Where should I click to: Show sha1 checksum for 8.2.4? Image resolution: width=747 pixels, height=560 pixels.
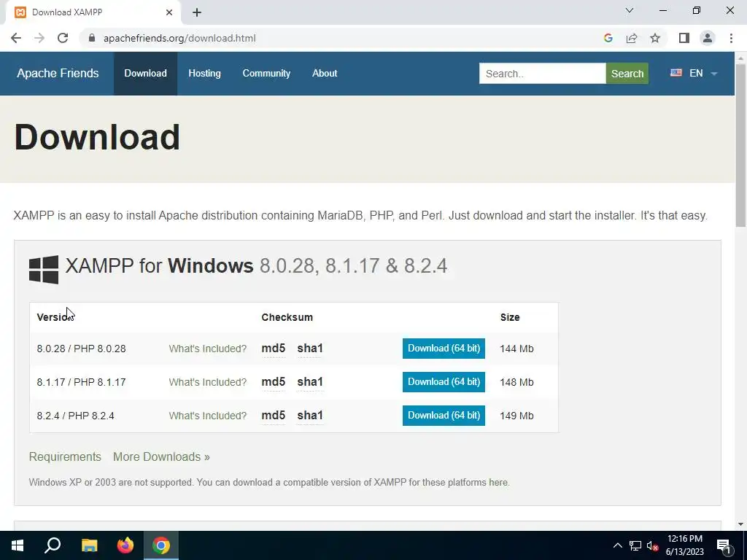(x=310, y=416)
